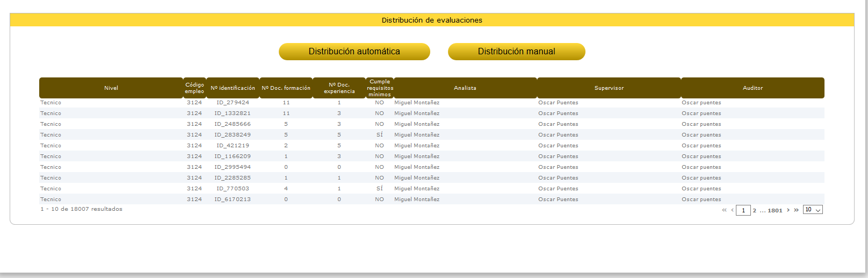Select the row with ID_2838249
This screenshot has height=278, width=868.
coord(233,135)
